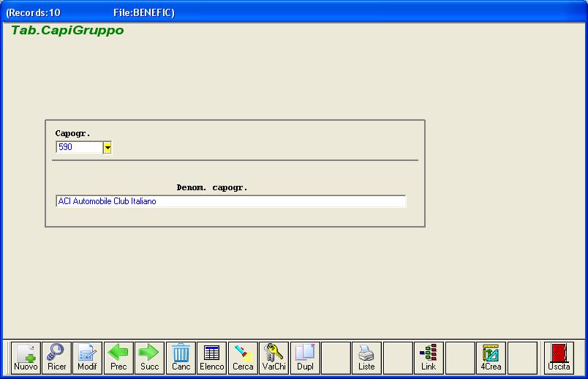Image resolution: width=588 pixels, height=379 pixels.
Task: Open Liste printer icon
Action: click(366, 358)
